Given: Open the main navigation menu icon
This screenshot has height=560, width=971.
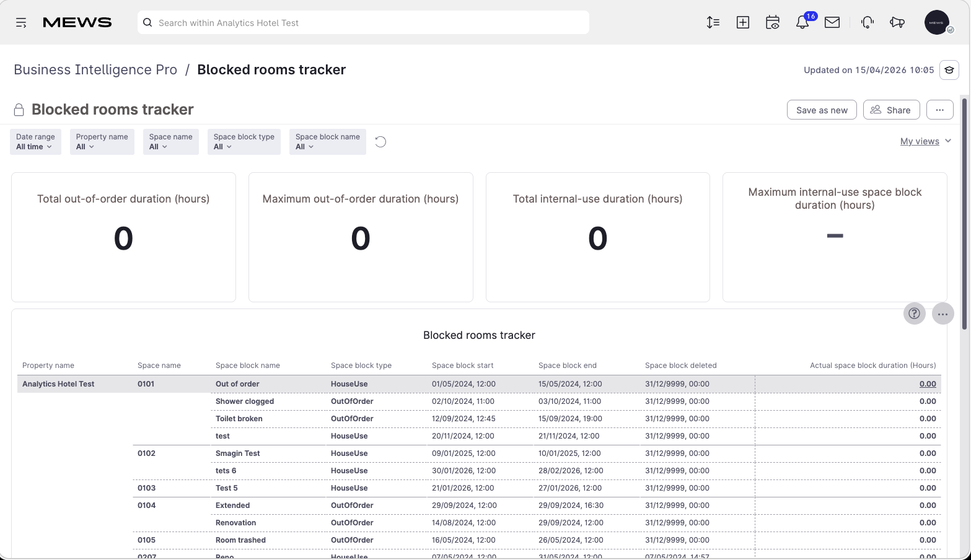Looking at the screenshot, I should click(21, 23).
